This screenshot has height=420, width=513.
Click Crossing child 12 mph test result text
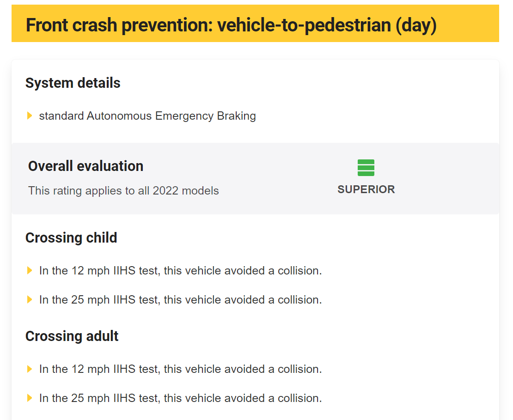tap(181, 270)
